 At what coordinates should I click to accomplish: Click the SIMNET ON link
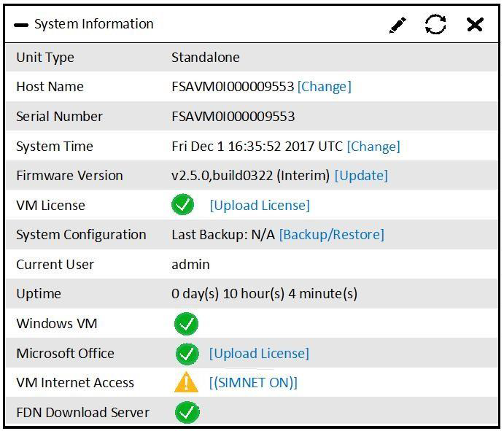coord(253,383)
